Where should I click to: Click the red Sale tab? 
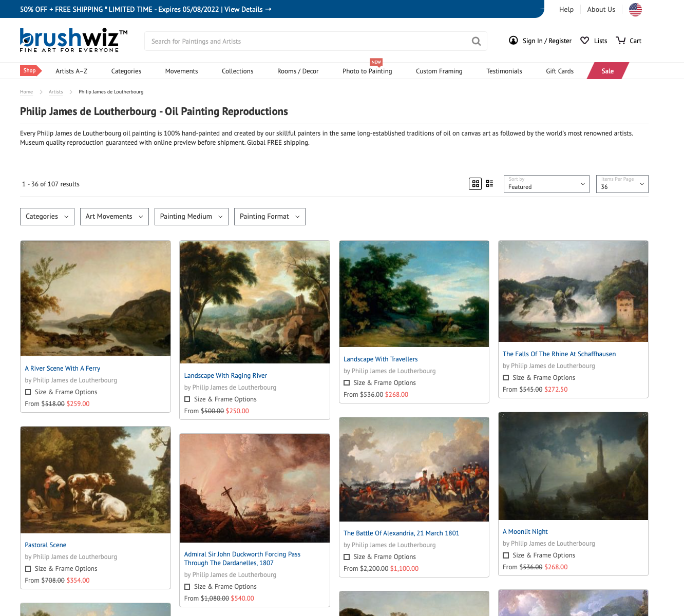click(x=608, y=71)
